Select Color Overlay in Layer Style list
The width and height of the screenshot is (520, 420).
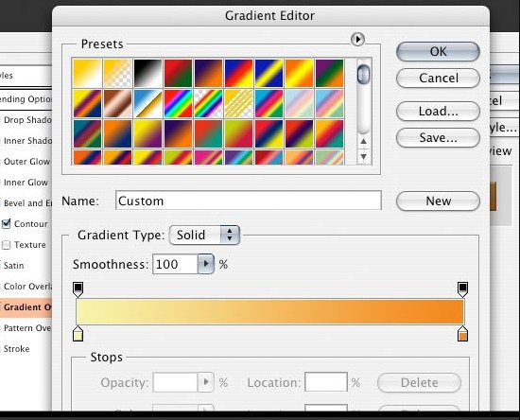(x=27, y=286)
